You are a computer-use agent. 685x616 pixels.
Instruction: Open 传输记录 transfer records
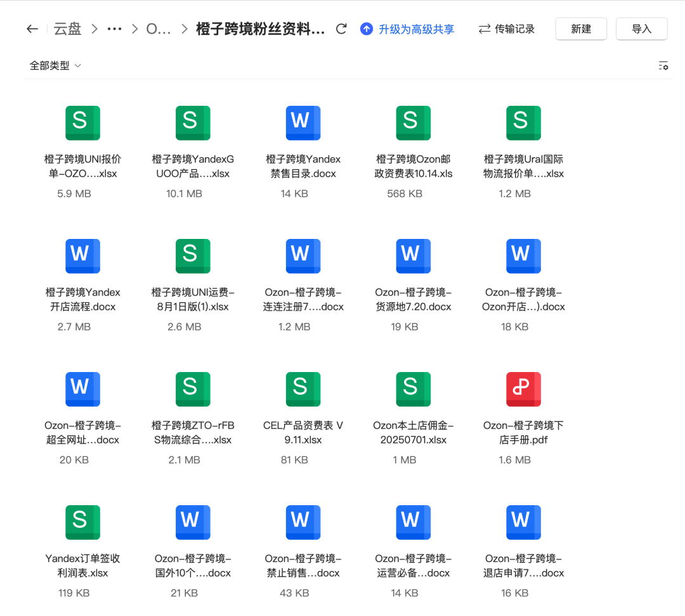point(506,29)
